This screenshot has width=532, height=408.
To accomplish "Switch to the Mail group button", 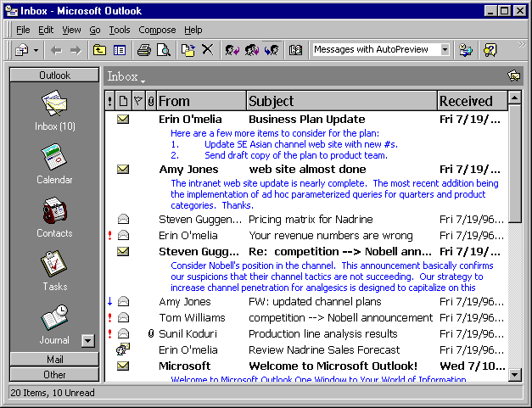I will tap(54, 359).
